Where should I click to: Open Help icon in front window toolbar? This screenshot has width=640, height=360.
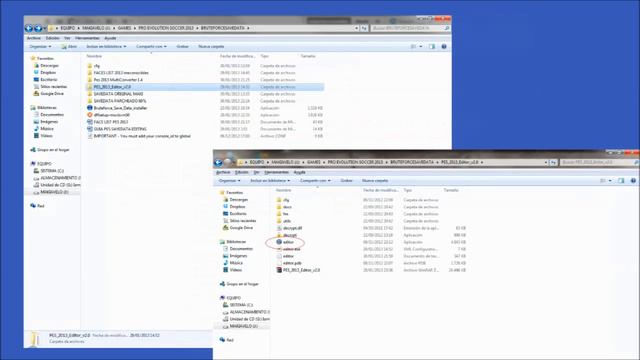(633, 180)
